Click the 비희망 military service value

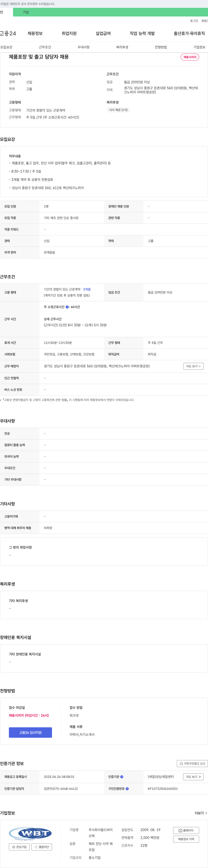pos(48,528)
